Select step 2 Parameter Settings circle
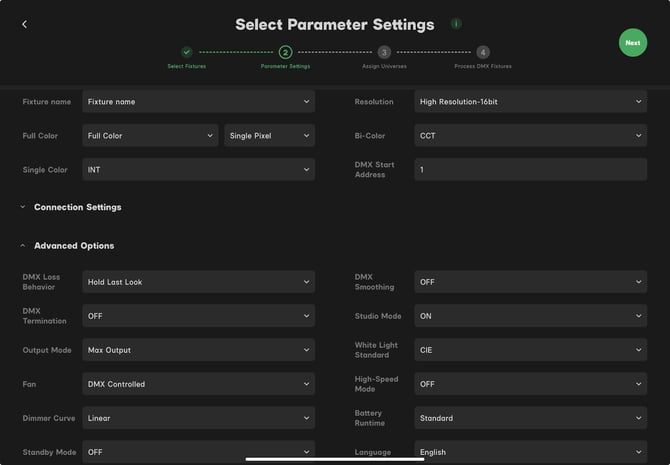 [285, 52]
